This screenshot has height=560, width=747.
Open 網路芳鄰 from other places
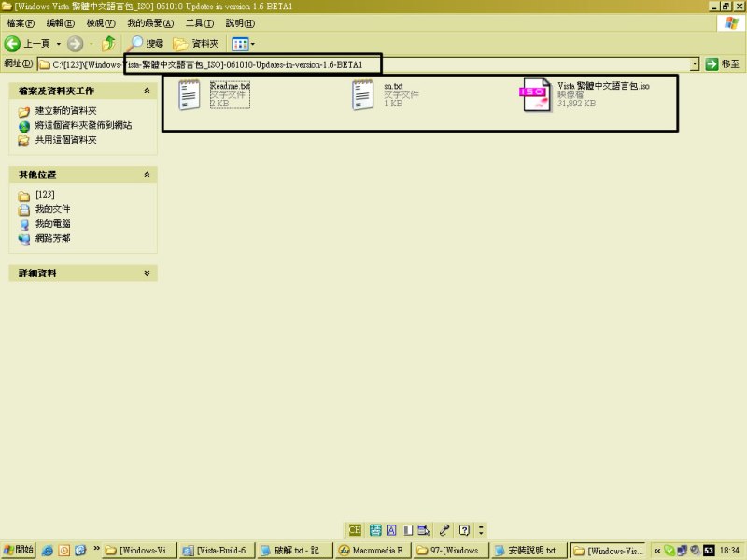point(53,238)
